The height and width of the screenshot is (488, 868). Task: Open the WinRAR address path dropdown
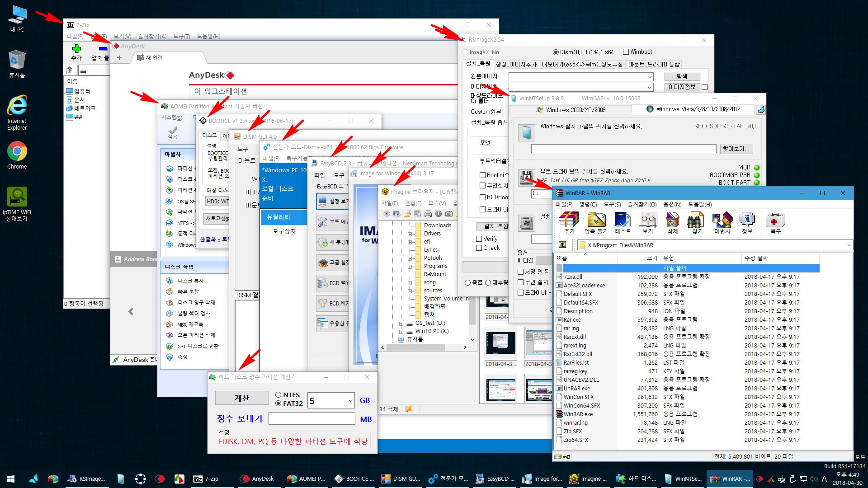[x=849, y=245]
